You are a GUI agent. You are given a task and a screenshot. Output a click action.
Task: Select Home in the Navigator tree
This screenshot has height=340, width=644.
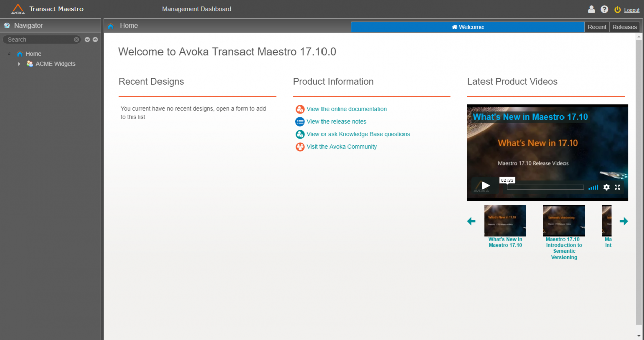33,54
